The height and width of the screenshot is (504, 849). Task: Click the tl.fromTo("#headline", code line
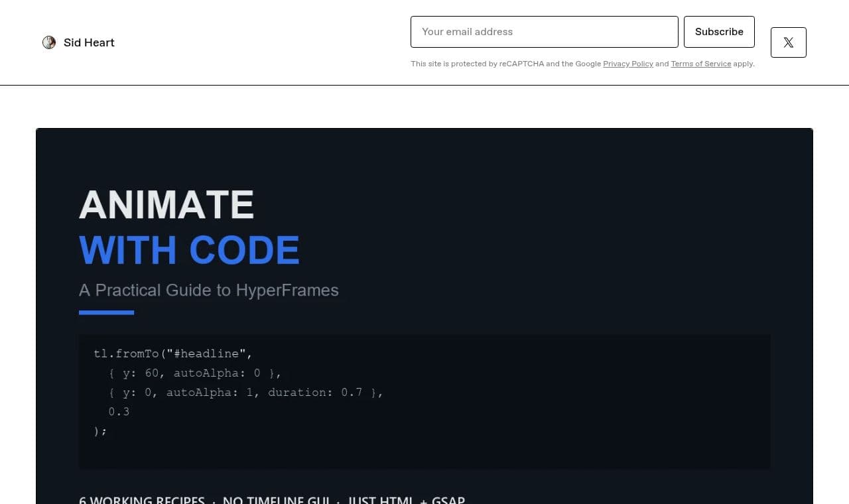pyautogui.click(x=173, y=353)
